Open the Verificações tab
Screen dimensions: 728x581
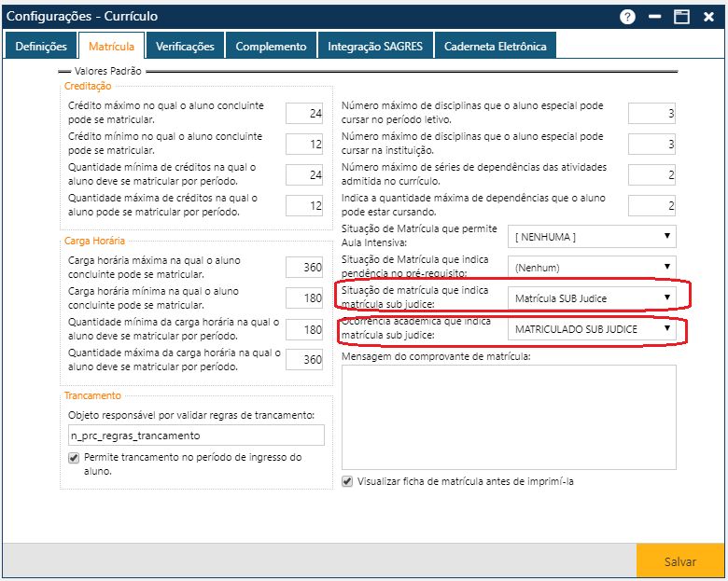[x=185, y=46]
